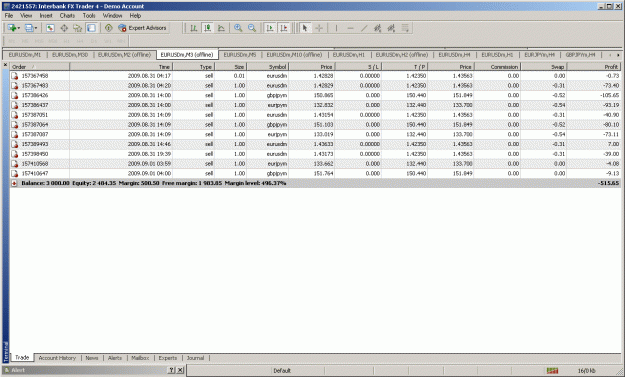Select the D1 timeframe button
Viewport: 625px width, 377px height.
pos(94,41)
